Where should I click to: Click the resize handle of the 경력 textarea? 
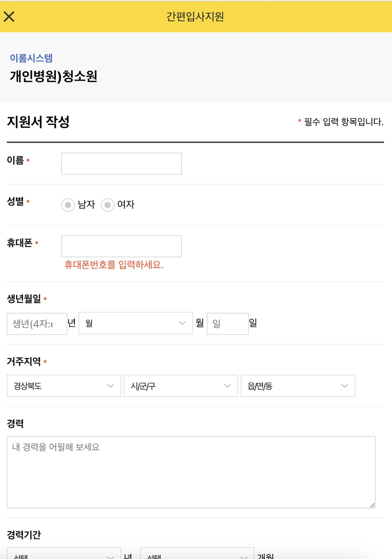(x=373, y=506)
